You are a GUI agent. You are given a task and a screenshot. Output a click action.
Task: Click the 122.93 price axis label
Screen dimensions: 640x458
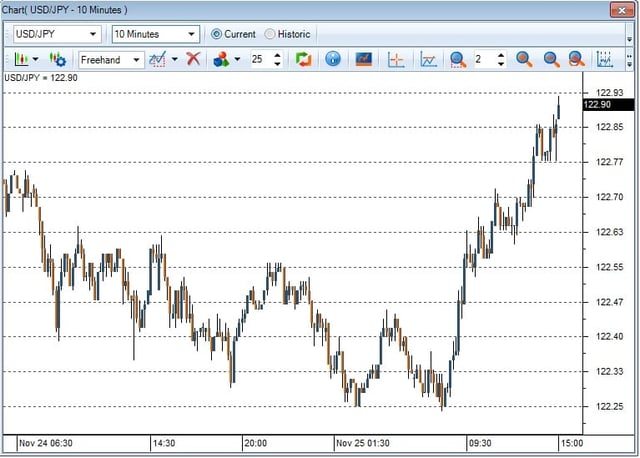click(610, 93)
